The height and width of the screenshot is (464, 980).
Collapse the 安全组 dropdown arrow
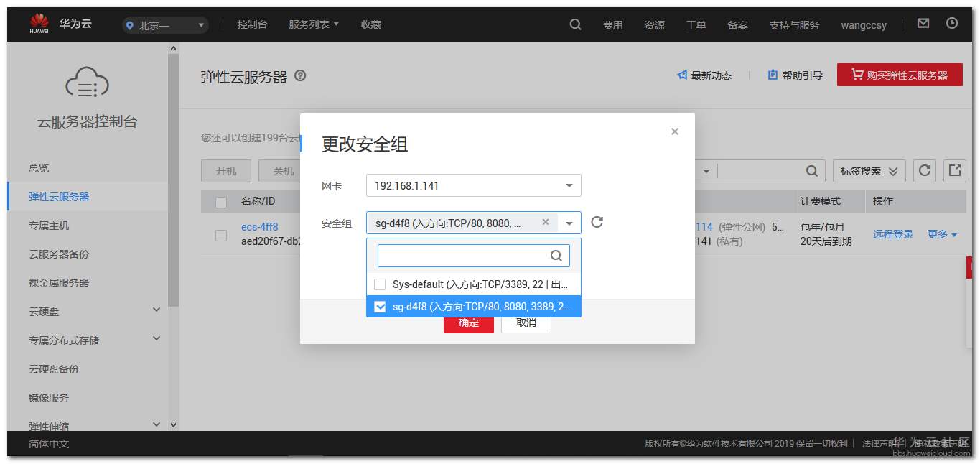(x=569, y=223)
